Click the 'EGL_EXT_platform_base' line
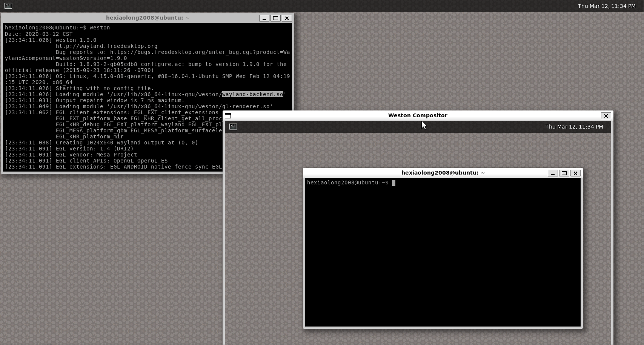Viewport: 644px width, 345px height. pos(139,118)
